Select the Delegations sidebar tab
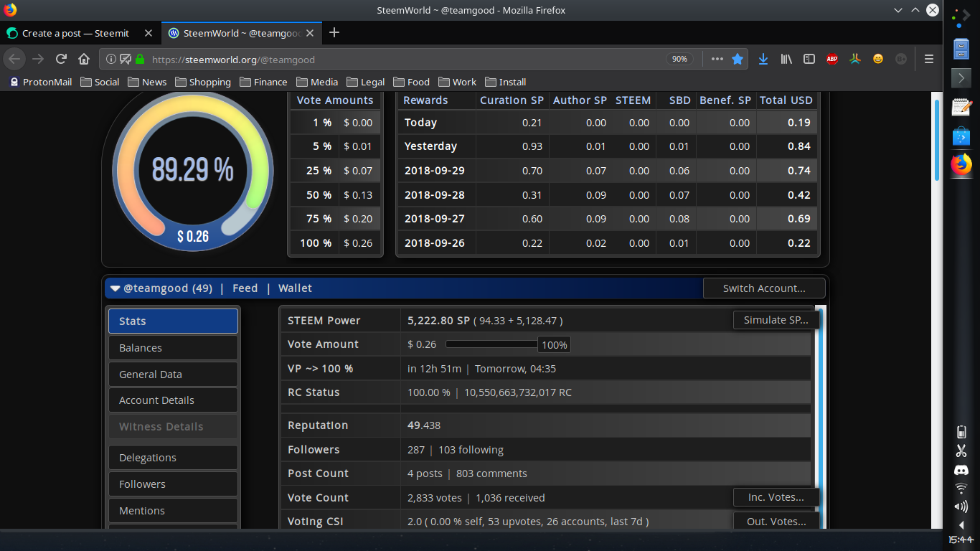980x551 pixels. pyautogui.click(x=173, y=458)
